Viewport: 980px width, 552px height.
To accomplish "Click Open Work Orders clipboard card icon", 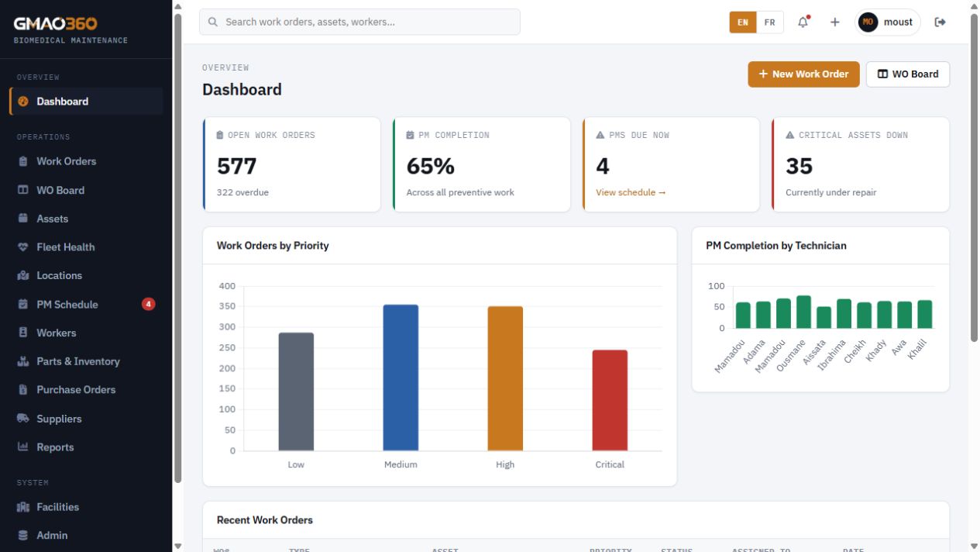I will (x=220, y=135).
